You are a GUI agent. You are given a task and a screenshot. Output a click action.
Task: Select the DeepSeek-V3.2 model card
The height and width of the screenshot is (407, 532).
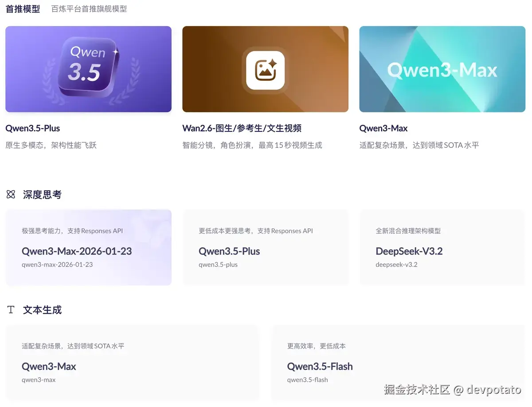click(442, 247)
